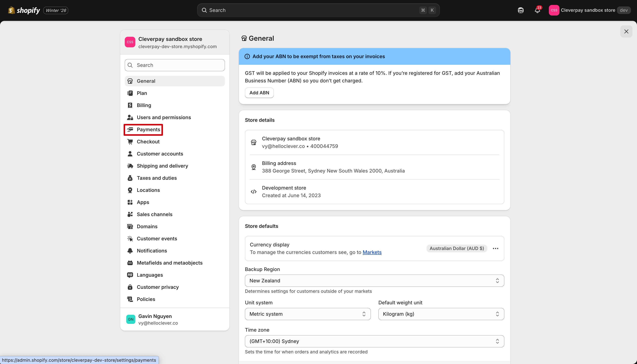The height and width of the screenshot is (364, 637).
Task: Click the Domains icon in settings sidebar
Action: (130, 227)
